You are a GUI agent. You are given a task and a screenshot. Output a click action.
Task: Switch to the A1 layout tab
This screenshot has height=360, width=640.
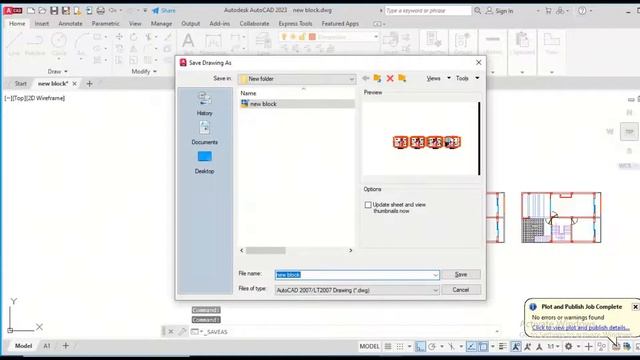point(47,346)
